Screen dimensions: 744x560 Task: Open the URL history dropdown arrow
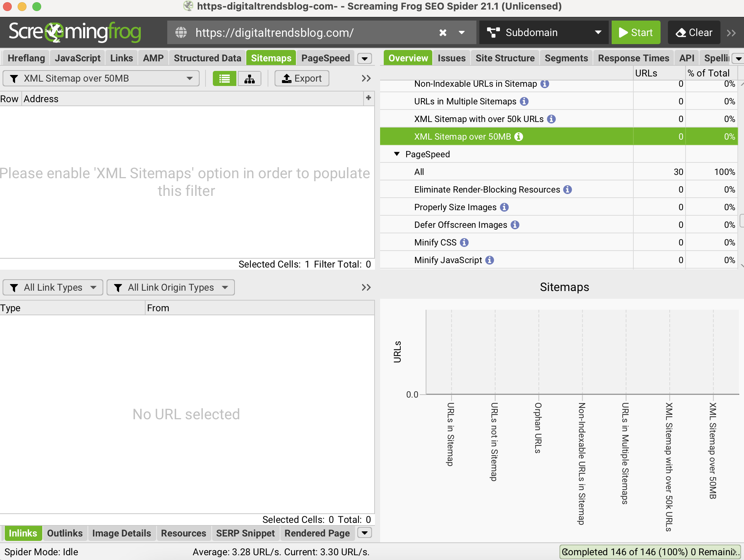pos(462,32)
